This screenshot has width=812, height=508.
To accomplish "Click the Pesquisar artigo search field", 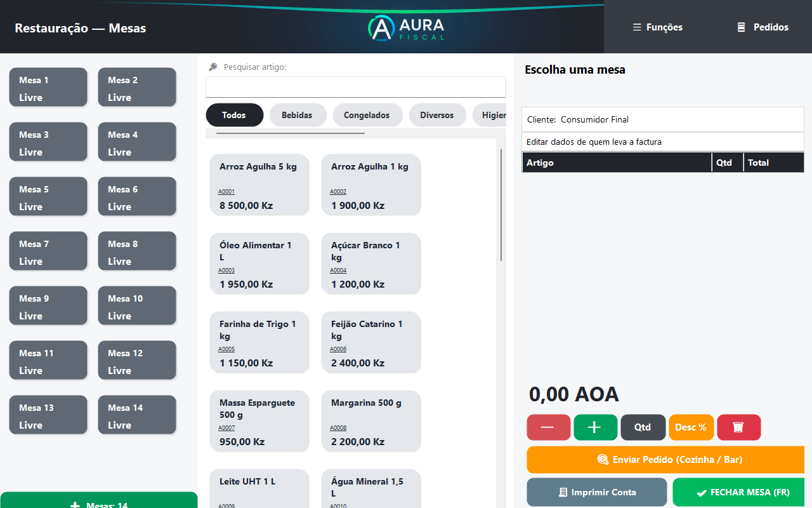I will point(356,87).
